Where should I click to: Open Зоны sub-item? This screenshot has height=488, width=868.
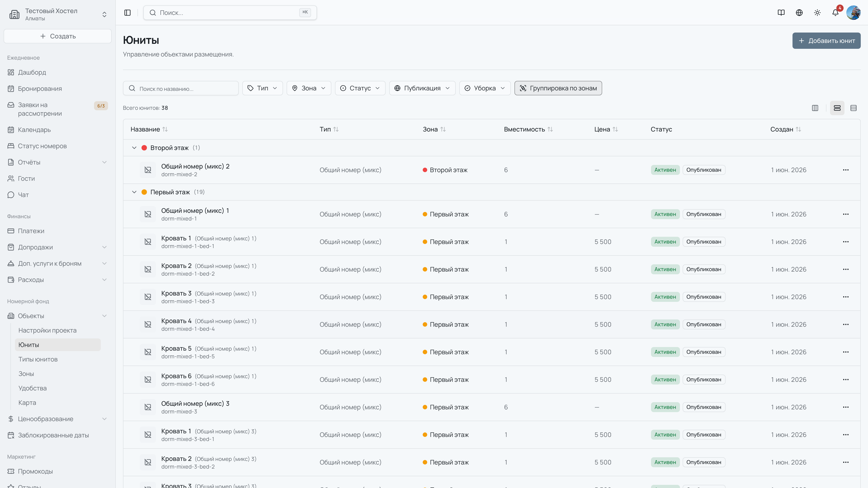58,374
